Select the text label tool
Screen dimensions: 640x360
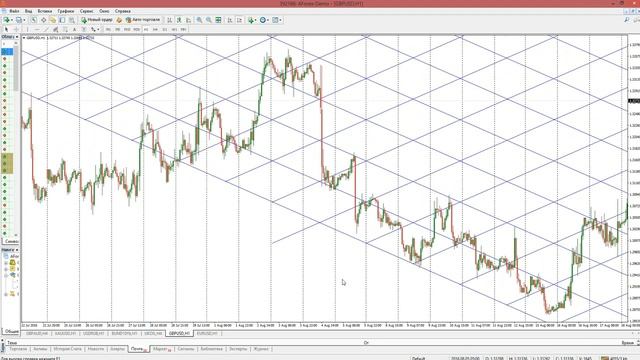[84, 29]
